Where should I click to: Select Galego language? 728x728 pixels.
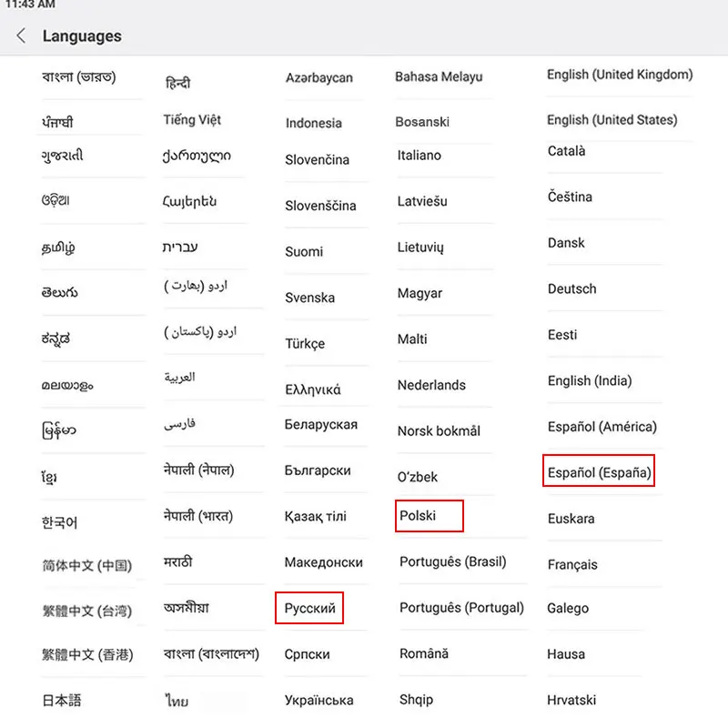tap(567, 608)
